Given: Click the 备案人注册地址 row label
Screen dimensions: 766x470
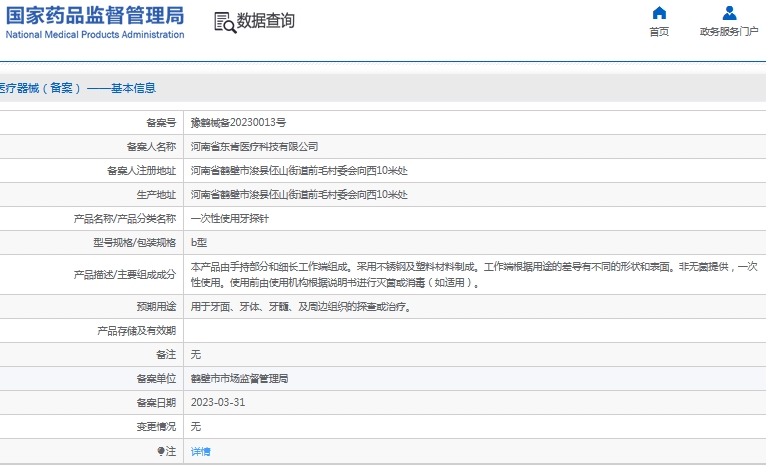Looking at the screenshot, I should (142, 170).
